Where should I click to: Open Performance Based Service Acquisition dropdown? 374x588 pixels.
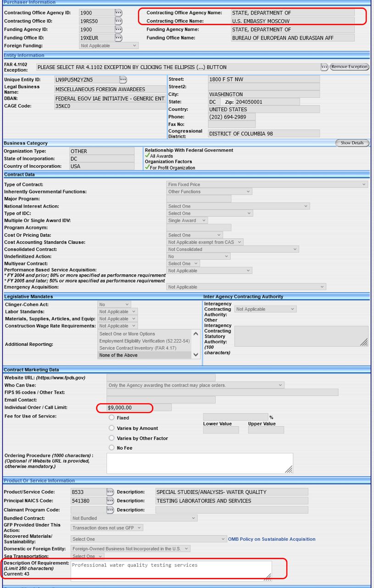click(209, 271)
